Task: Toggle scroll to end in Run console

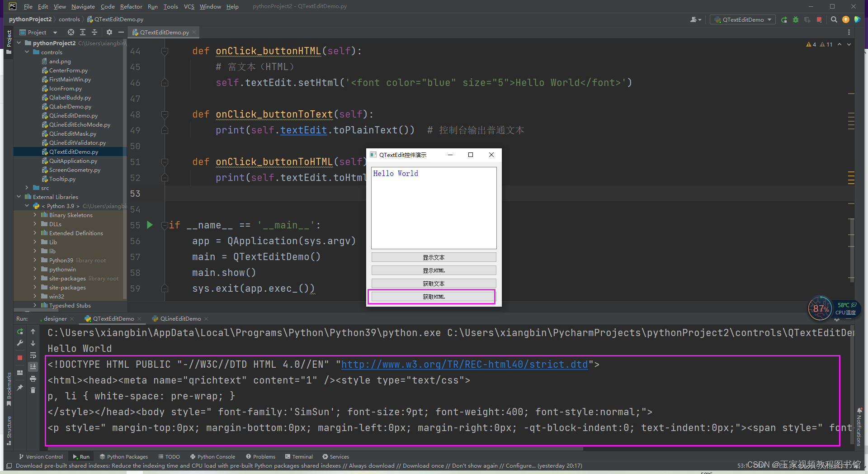Action: tap(33, 367)
